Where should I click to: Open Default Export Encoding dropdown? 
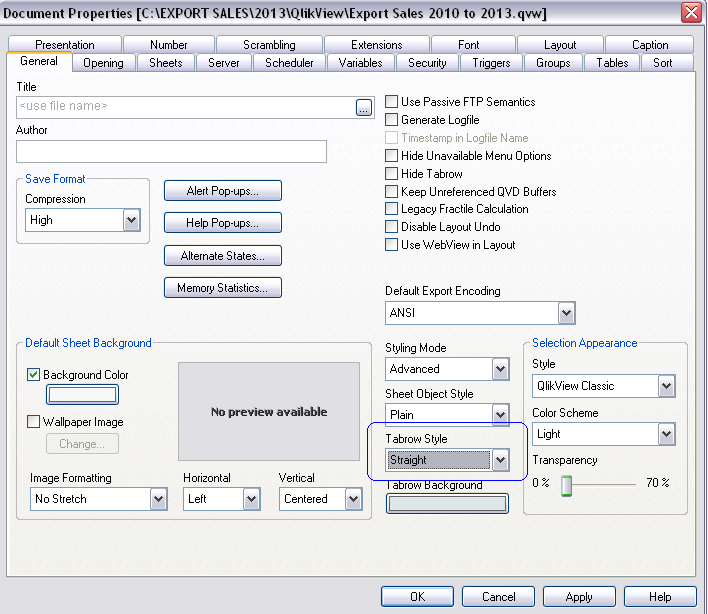[566, 313]
